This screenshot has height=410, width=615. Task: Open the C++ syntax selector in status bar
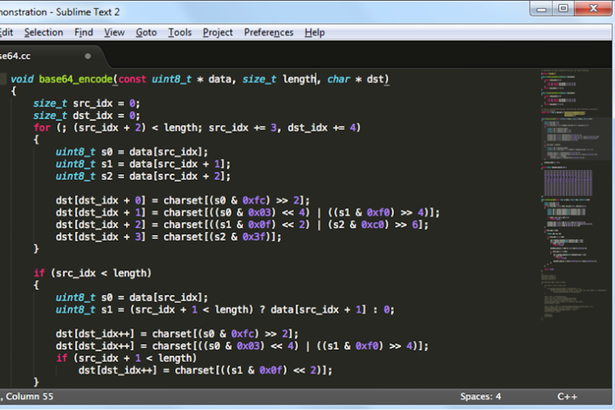coord(569,397)
